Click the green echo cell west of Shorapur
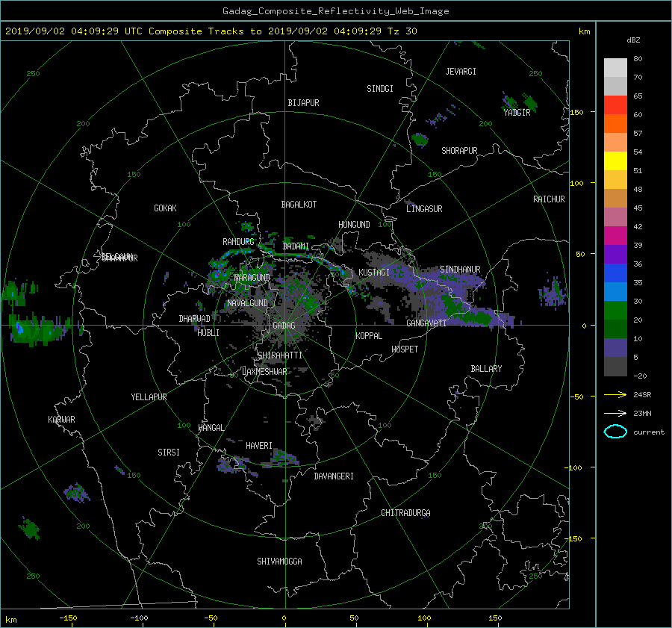This screenshot has width=672, height=628. tap(419, 140)
